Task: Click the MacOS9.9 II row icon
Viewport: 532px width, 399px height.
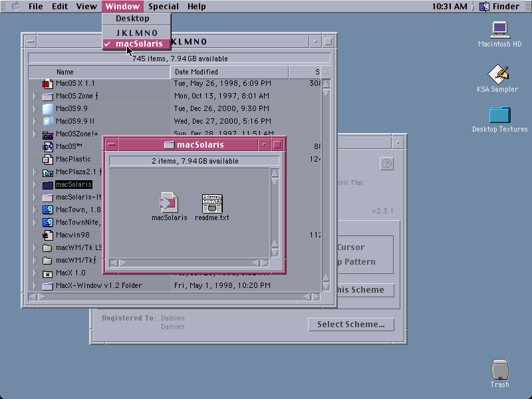Action: coord(47,122)
